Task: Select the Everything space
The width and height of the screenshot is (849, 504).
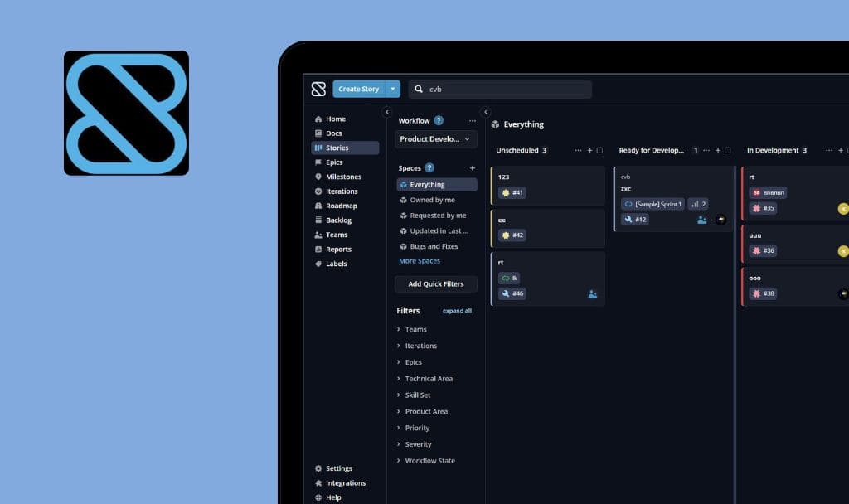Action: coord(437,185)
